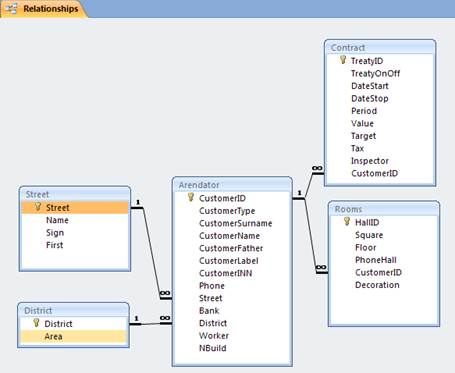Click the Inspector field in Contract table

click(x=370, y=161)
